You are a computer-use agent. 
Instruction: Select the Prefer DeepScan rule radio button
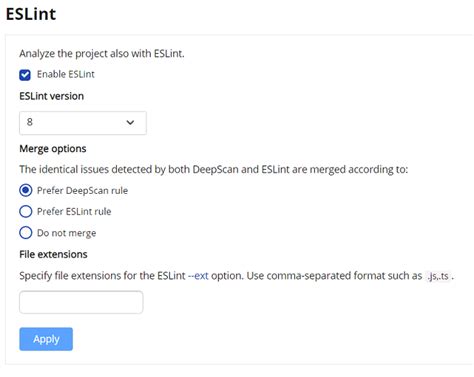point(26,190)
